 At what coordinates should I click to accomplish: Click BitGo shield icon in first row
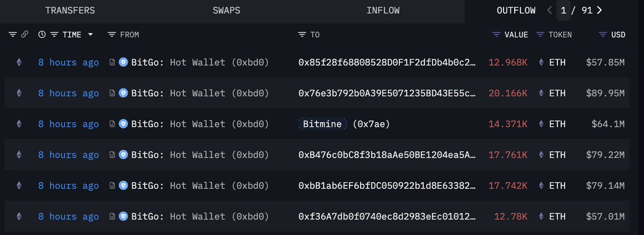123,62
